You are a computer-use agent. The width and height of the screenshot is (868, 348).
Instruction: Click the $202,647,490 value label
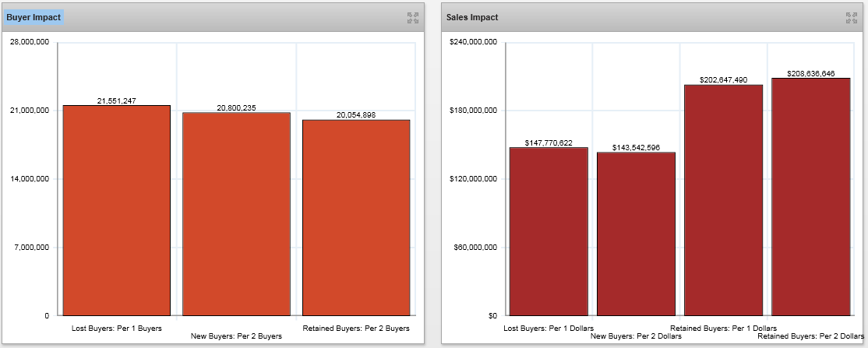pos(724,79)
